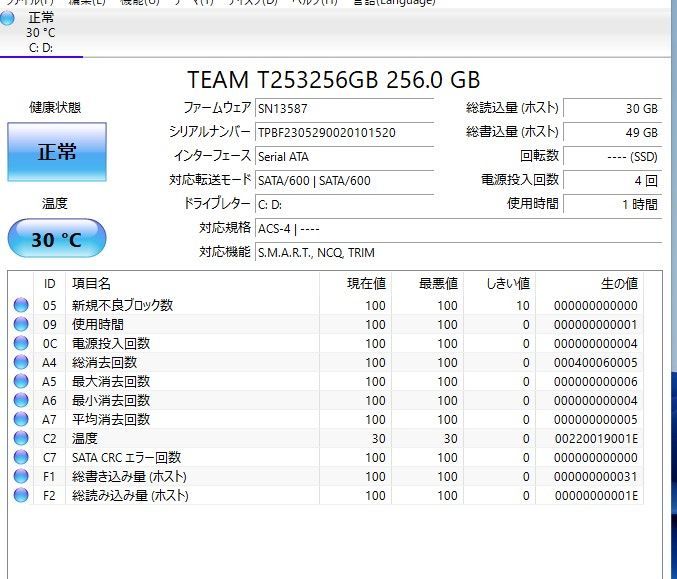
Task: Select the 総読み込み量 (ホスト) row
Action: click(326, 495)
